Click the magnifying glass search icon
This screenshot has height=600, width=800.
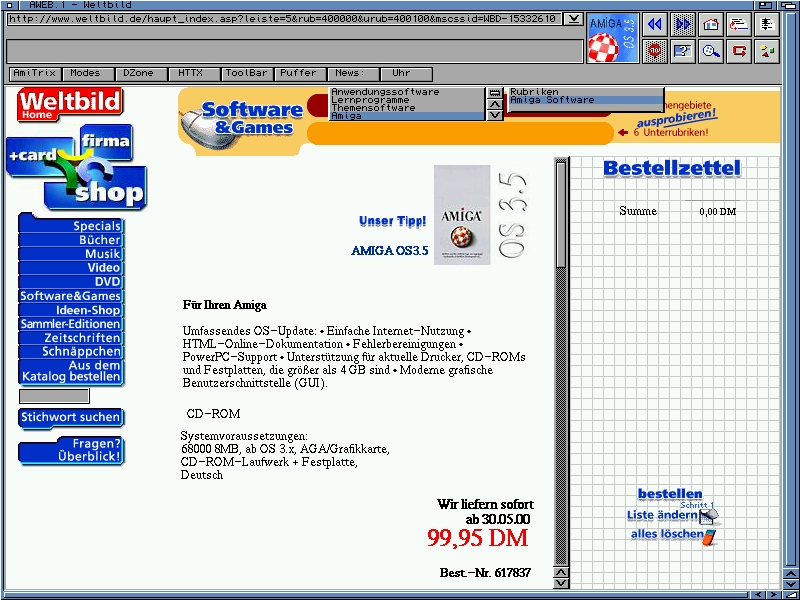tap(711, 51)
